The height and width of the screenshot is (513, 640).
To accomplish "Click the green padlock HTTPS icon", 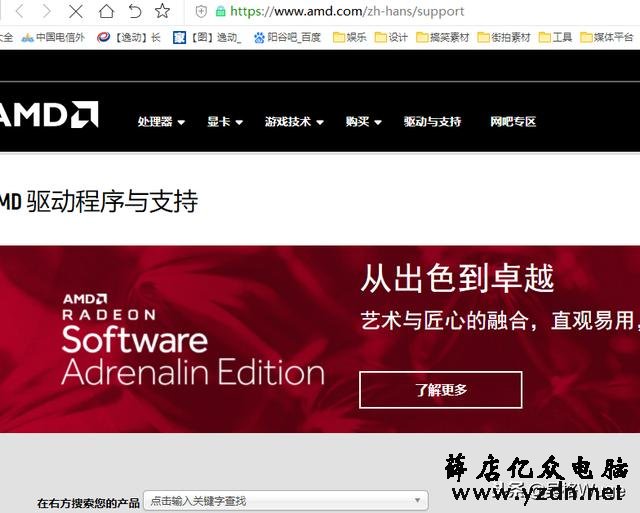I will 220,11.
